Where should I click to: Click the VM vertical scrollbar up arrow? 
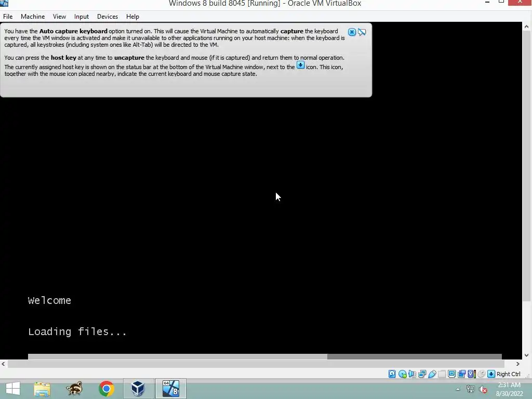tap(527, 26)
